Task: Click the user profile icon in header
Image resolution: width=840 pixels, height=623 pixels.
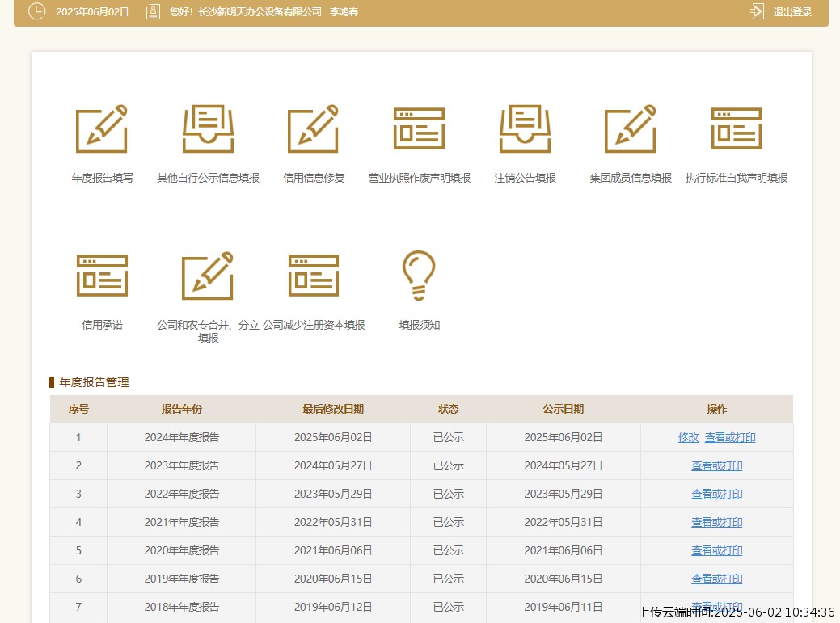Action: [154, 12]
